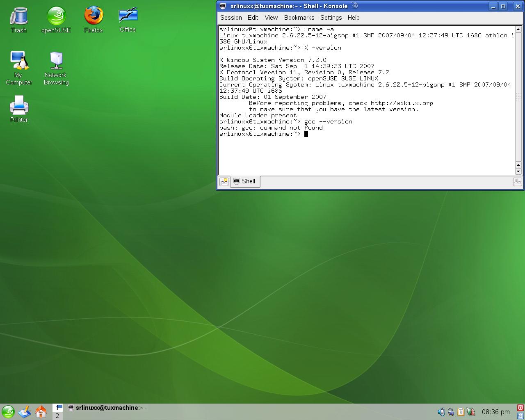Click the 'uname -a' command text
Screen dimensions: 525x420
point(319,29)
